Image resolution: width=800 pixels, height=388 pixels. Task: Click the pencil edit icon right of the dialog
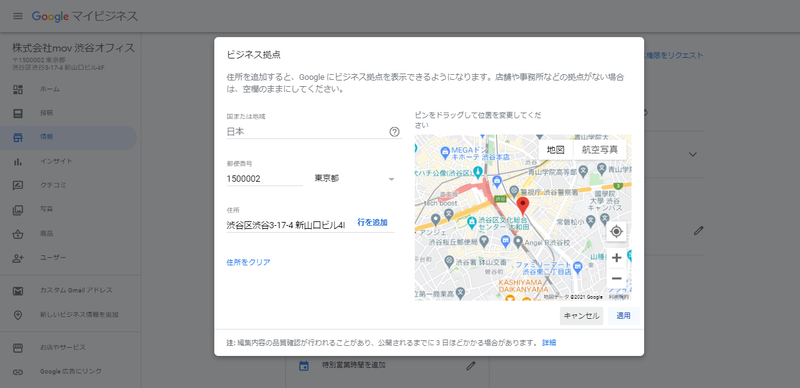(x=698, y=231)
